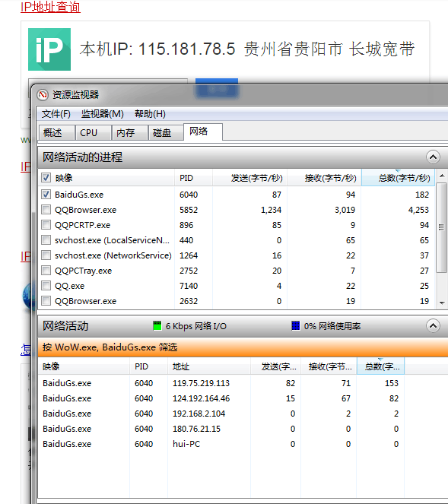Switch to the 概述 tab
The height and width of the screenshot is (504, 448).
pyautogui.click(x=56, y=133)
